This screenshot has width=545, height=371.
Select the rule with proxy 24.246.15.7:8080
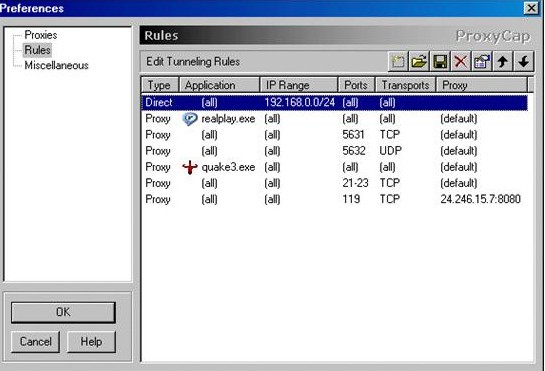[x=334, y=199]
